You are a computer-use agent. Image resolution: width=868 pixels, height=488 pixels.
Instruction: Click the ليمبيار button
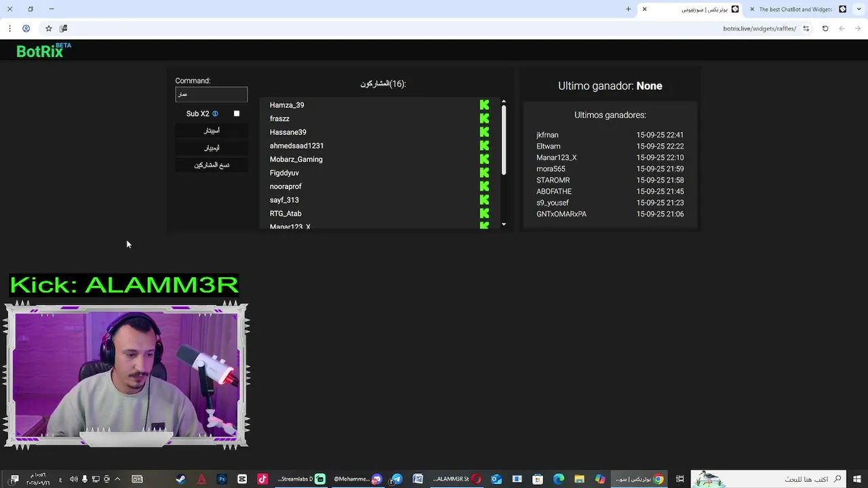tap(212, 148)
